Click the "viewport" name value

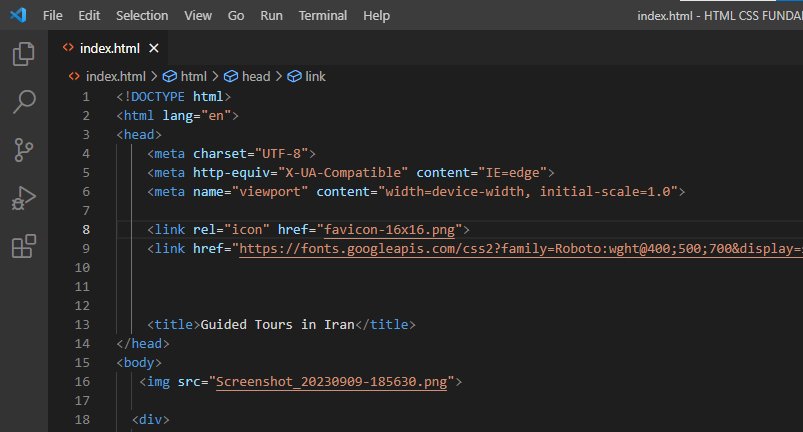pyautogui.click(x=270, y=191)
